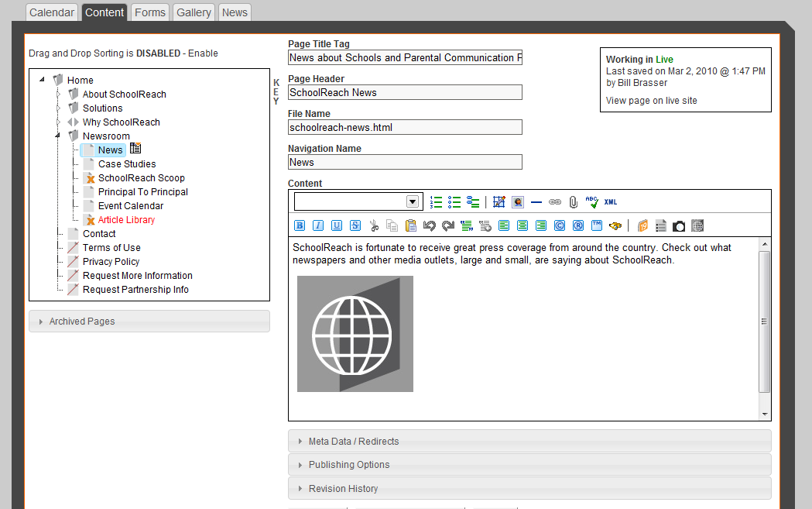The width and height of the screenshot is (812, 509).
Task: Collapse the Newsroom tree node
Action: [58, 136]
